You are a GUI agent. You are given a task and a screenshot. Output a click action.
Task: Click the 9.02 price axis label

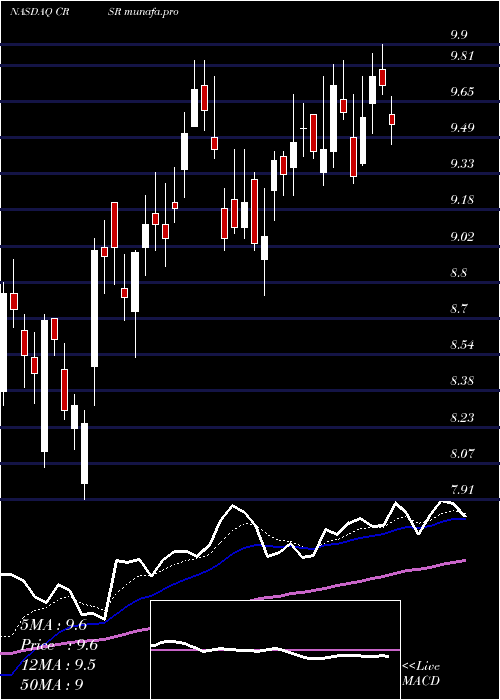462,236
